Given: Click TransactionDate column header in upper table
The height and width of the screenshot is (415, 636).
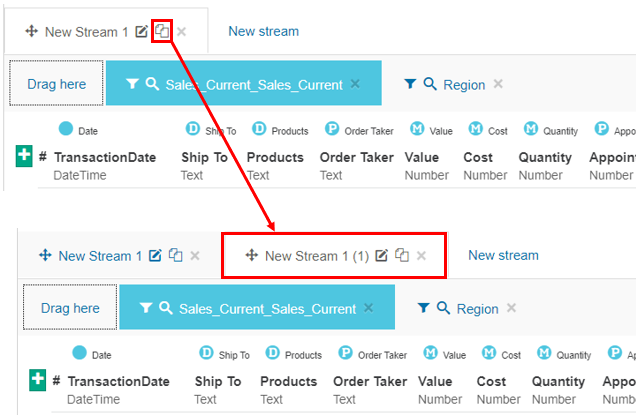Looking at the screenshot, I should tap(105, 157).
